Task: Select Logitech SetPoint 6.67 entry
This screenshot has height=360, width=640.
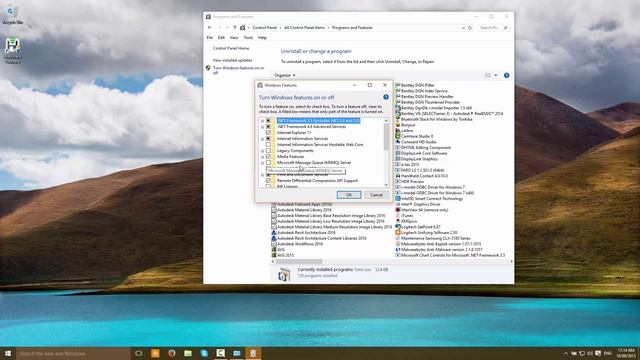Action: click(x=418, y=227)
